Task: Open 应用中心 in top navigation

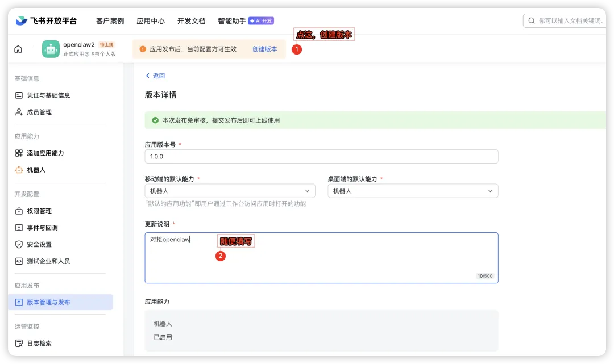Action: point(151,20)
